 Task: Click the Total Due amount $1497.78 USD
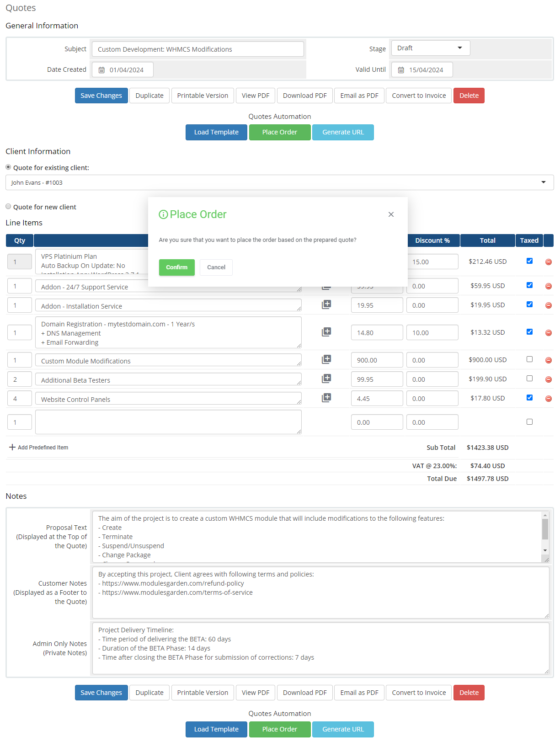click(x=487, y=479)
